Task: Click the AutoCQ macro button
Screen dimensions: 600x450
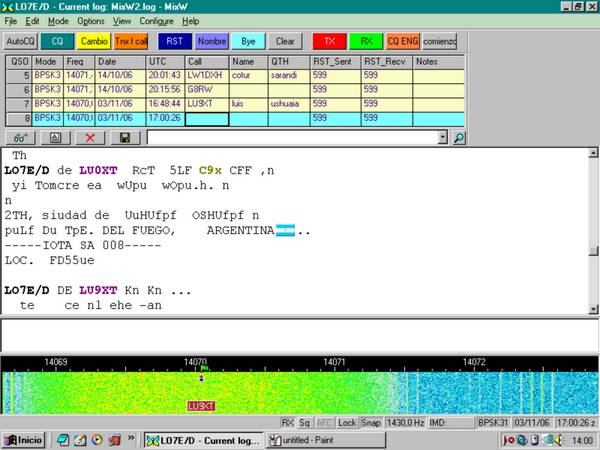Action: click(21, 41)
